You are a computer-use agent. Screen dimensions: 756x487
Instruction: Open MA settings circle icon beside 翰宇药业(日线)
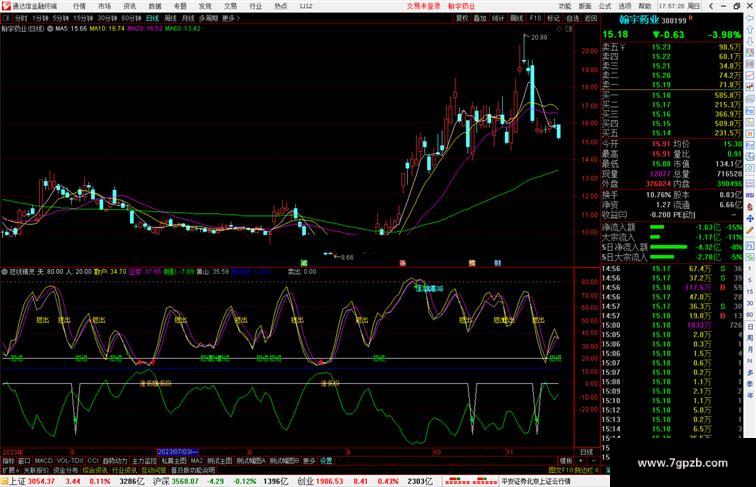tap(50, 29)
